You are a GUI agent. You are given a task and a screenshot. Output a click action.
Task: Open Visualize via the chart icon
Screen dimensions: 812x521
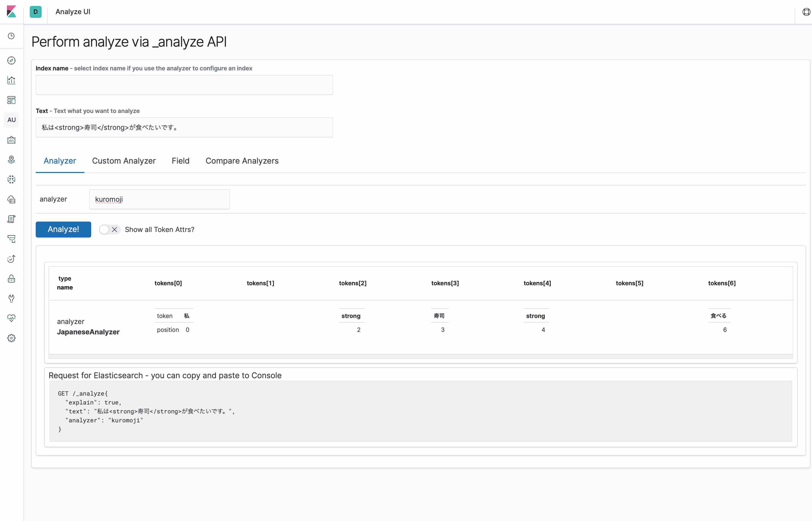click(x=11, y=80)
